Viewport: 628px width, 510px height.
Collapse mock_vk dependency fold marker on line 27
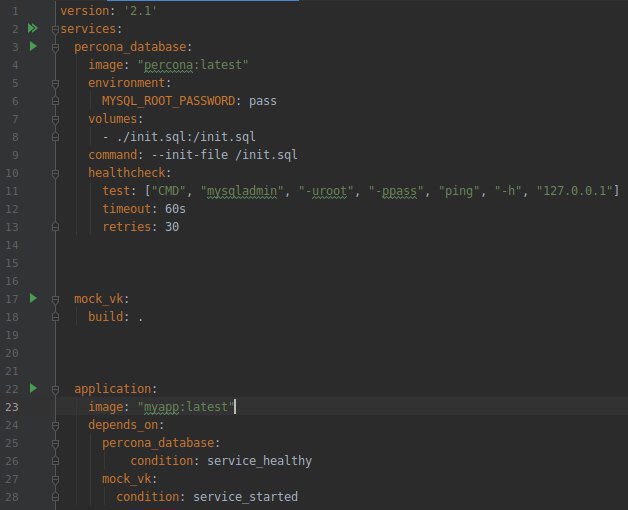55,480
